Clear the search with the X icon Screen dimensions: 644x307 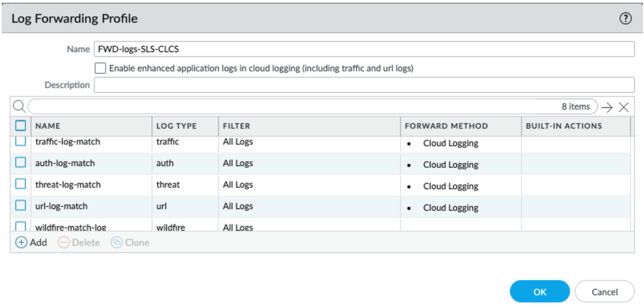(623, 107)
